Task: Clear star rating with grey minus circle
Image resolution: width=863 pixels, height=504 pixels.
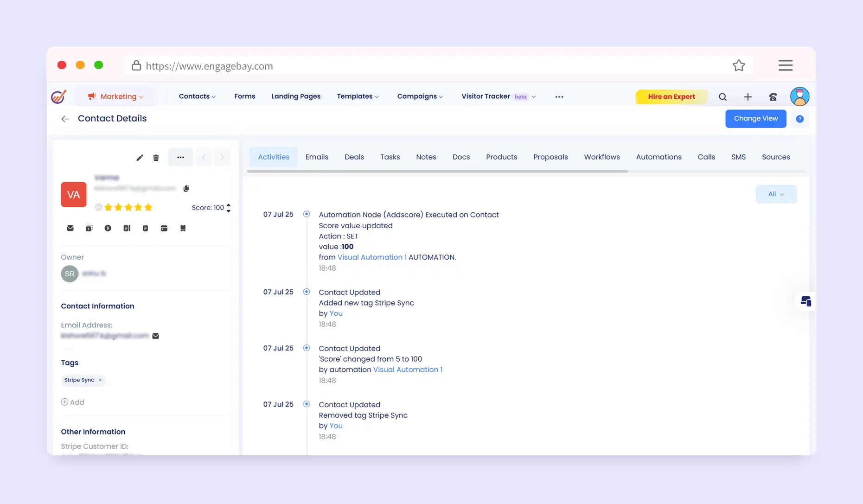Action: (98, 207)
